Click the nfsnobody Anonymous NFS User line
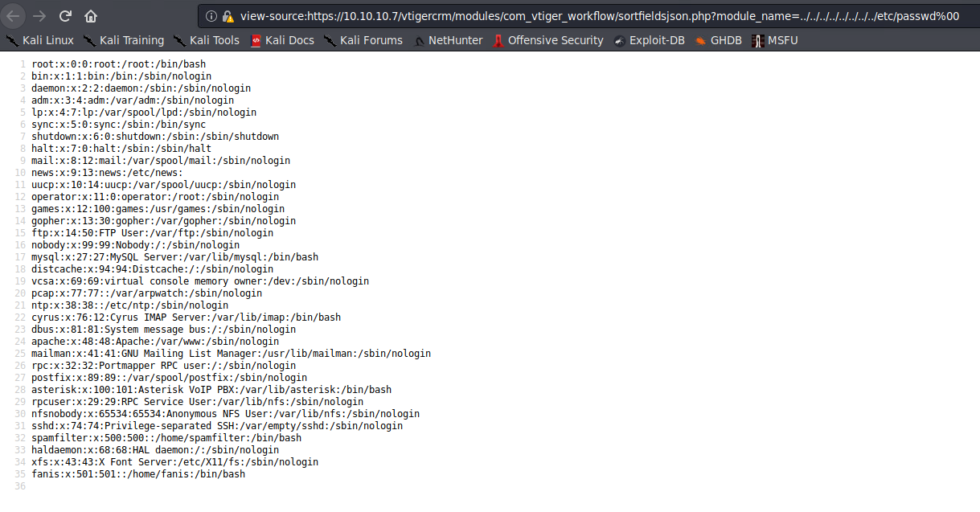Image resolution: width=980 pixels, height=512 pixels. coord(225,414)
